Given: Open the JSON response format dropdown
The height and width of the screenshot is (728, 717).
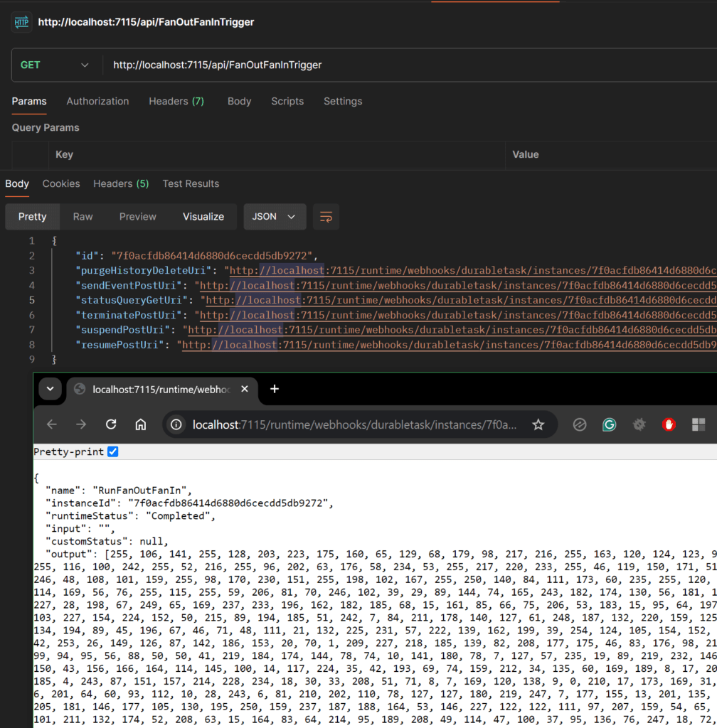Looking at the screenshot, I should [x=275, y=217].
